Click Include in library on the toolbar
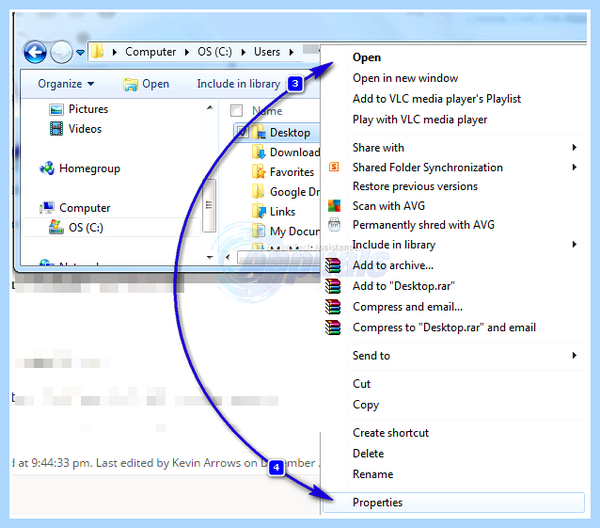The height and width of the screenshot is (528, 600). coord(238,84)
